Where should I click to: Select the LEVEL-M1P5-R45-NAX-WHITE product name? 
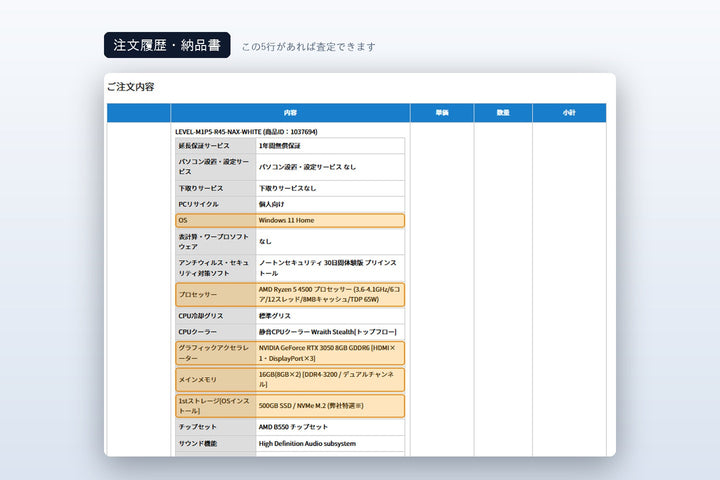tap(246, 132)
